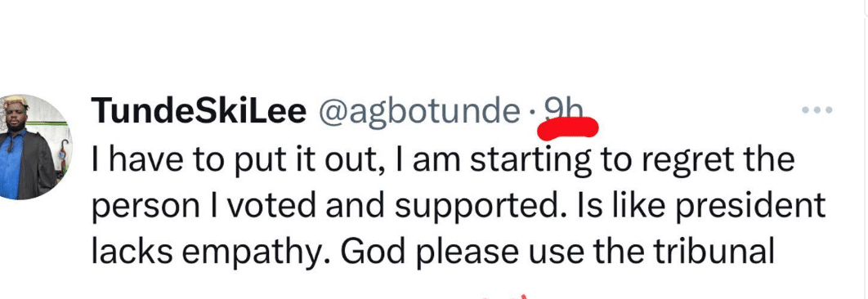Click the word "lacks" starting the third line
The height and width of the screenshot is (299, 868).
[x=132, y=252]
